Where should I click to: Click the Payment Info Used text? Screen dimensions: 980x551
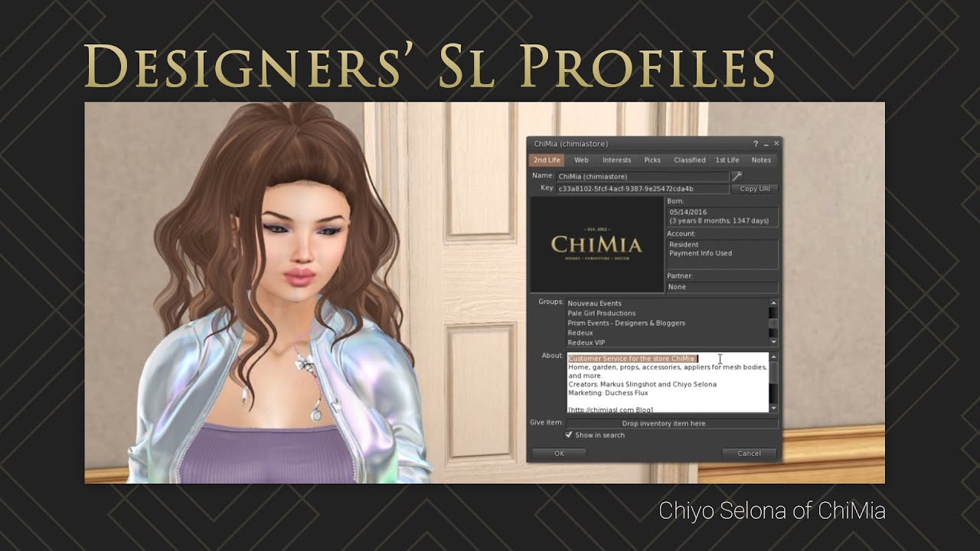(701, 253)
